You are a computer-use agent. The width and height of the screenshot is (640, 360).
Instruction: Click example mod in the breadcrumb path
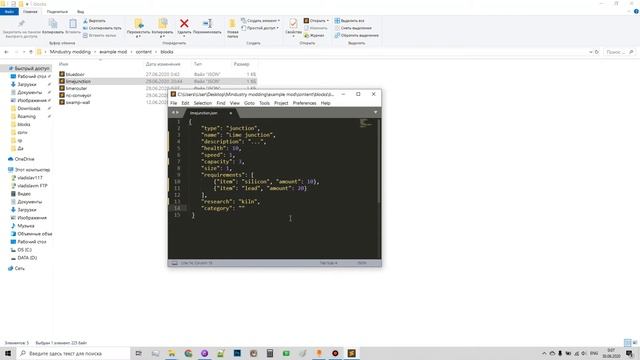point(113,52)
